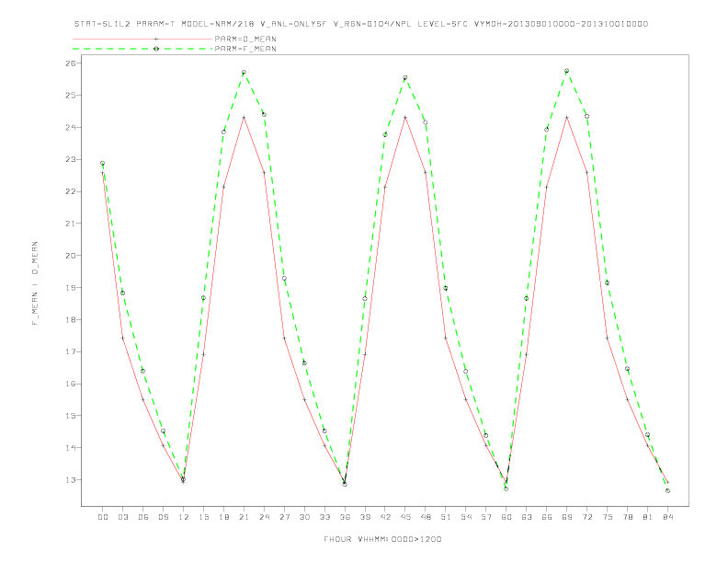
Task: Select y-axis tick label 15
Action: coord(71,416)
